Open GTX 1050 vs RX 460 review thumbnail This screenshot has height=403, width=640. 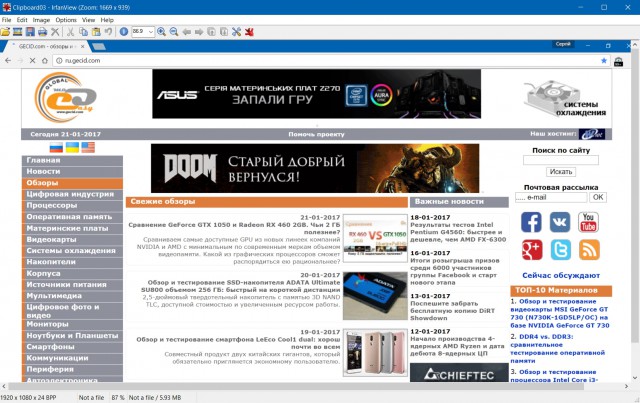375,238
